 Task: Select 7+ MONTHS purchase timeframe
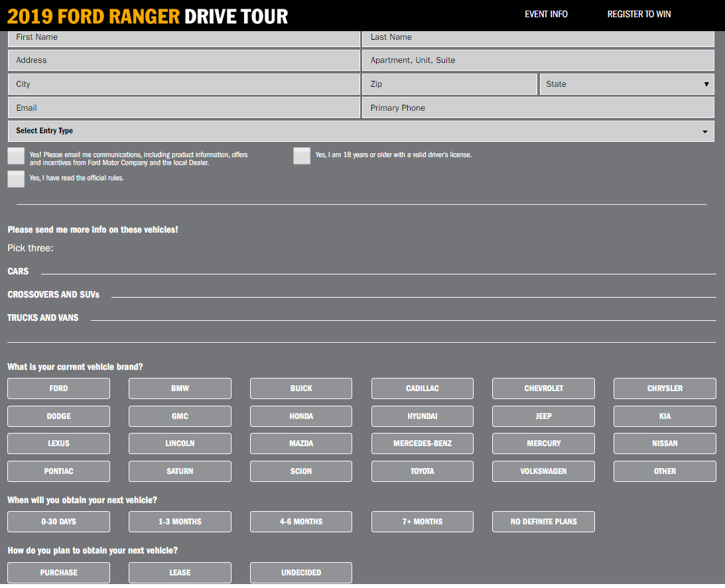(x=422, y=522)
